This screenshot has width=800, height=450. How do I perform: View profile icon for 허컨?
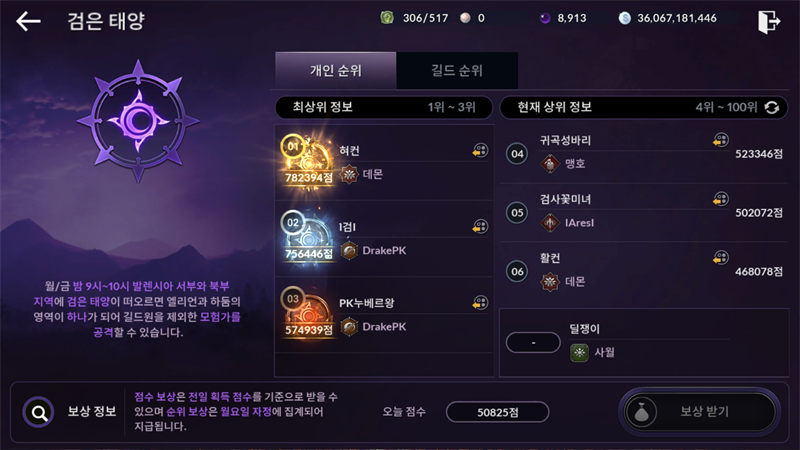pyautogui.click(x=480, y=151)
